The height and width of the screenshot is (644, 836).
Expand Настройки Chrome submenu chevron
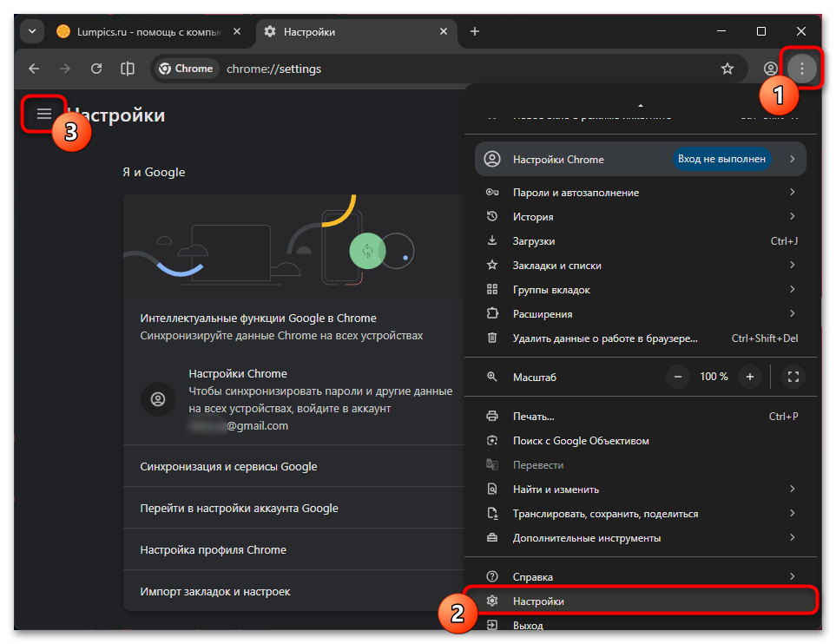(793, 159)
